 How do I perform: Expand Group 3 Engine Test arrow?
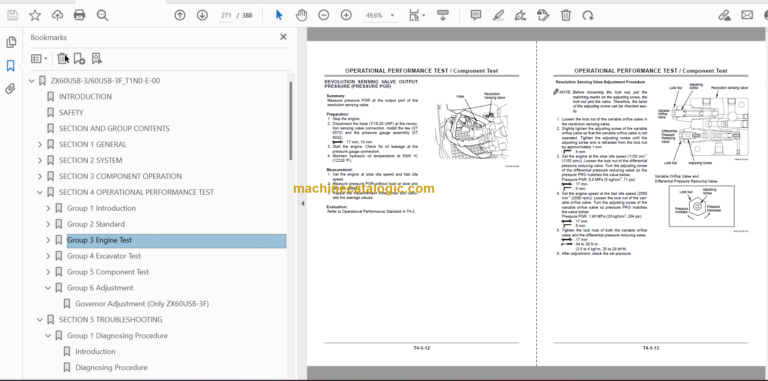point(48,240)
